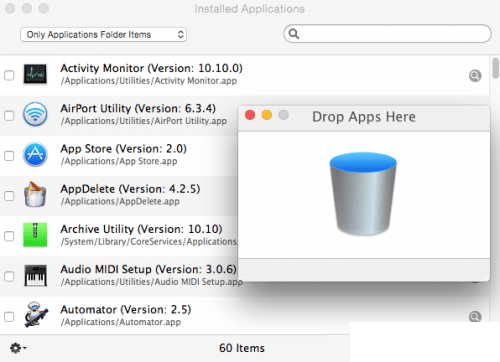This screenshot has width=500, height=362.
Task: Check the Archive Utility checkbox
Action: 9,236
